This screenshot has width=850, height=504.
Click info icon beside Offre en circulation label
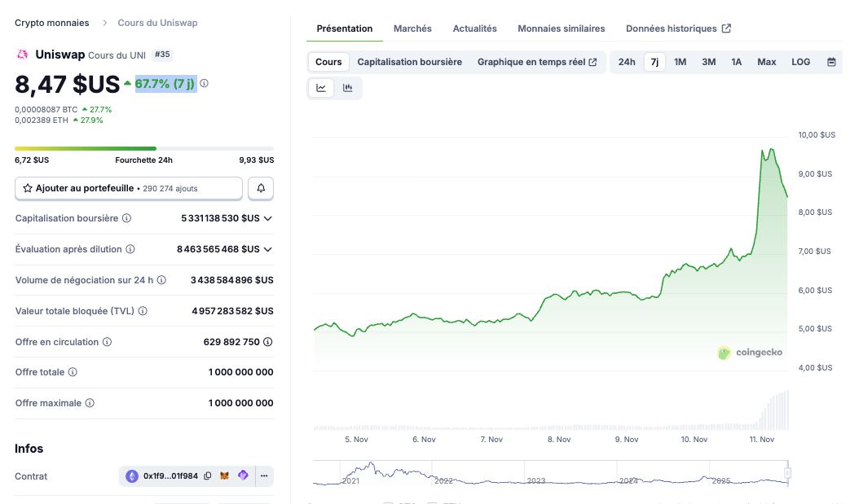(108, 342)
